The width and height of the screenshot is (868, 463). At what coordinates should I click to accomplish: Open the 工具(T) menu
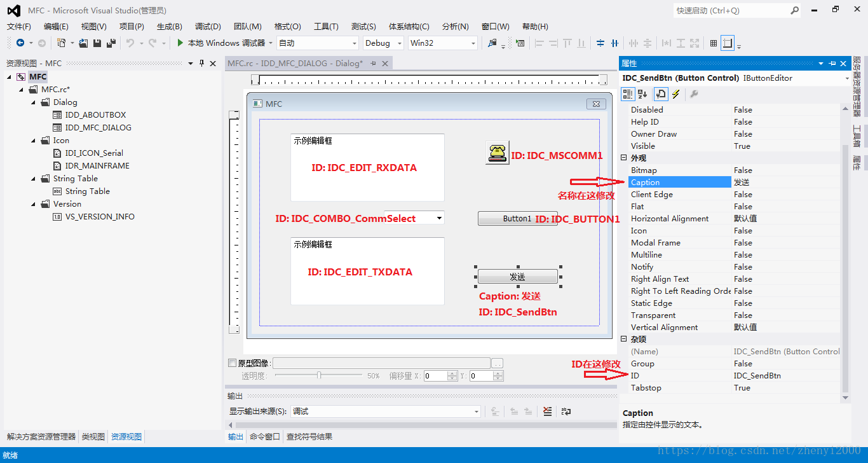click(x=326, y=26)
